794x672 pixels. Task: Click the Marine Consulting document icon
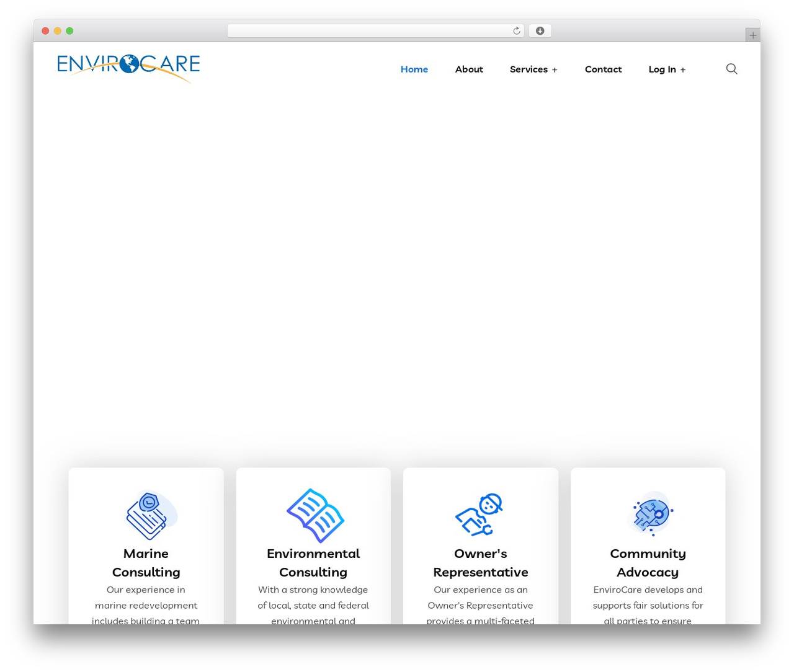point(152,515)
